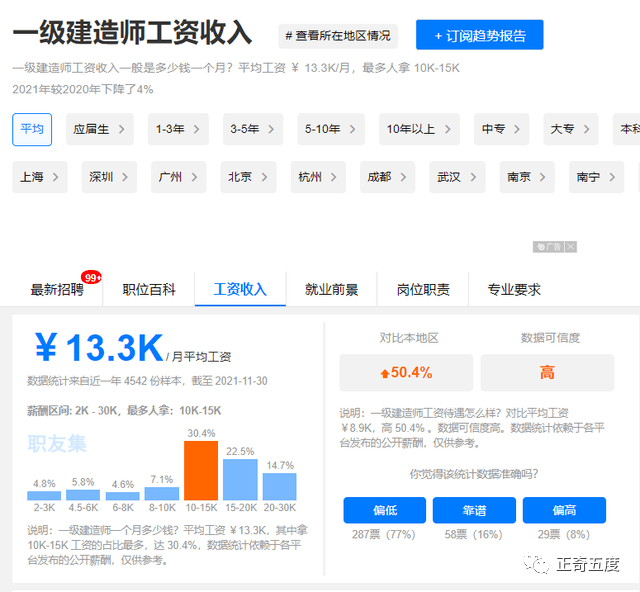This screenshot has height=592, width=640.
Task: Select the 武汉 city chip
Action: pyautogui.click(x=457, y=177)
